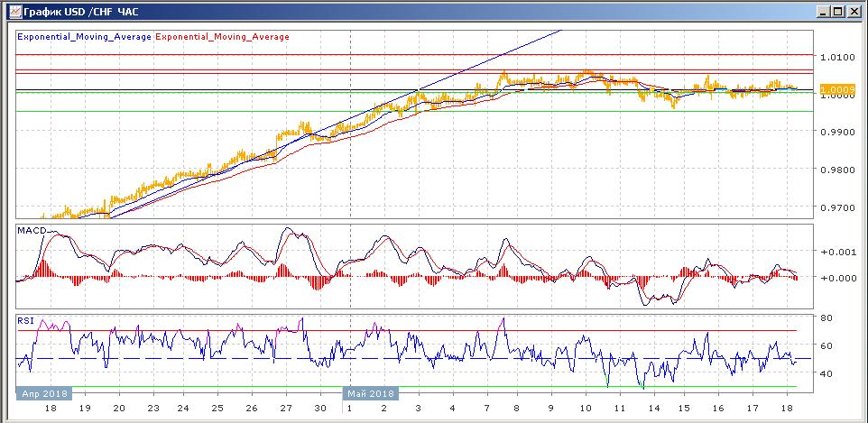Viewport: 868px width, 423px height.
Task: Click date 3 on the time axis
Action: pos(419,408)
